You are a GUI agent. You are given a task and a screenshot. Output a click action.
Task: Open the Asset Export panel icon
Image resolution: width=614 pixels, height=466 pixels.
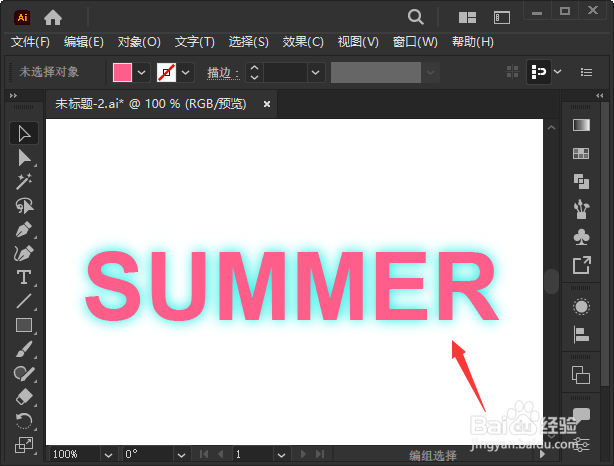point(581,265)
